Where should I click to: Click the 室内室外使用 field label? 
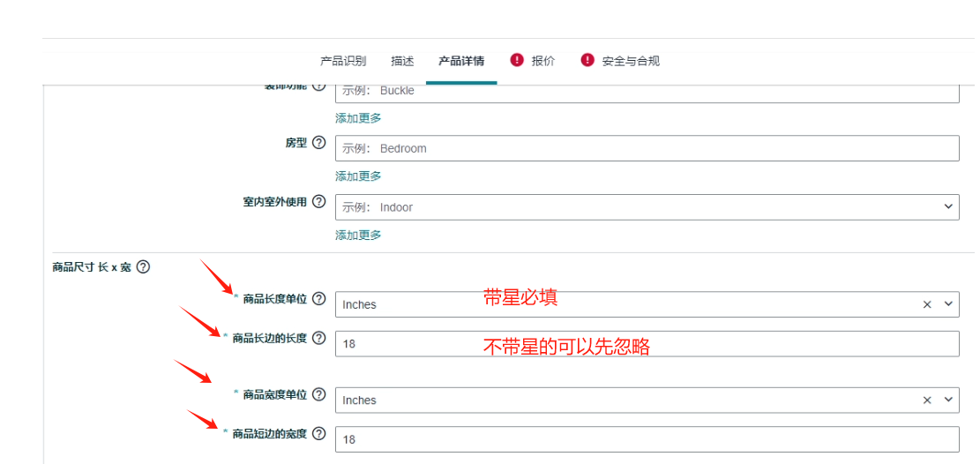(x=275, y=202)
